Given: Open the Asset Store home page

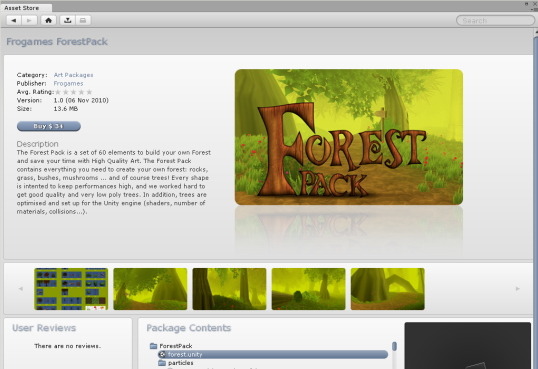Looking at the screenshot, I should point(48,21).
